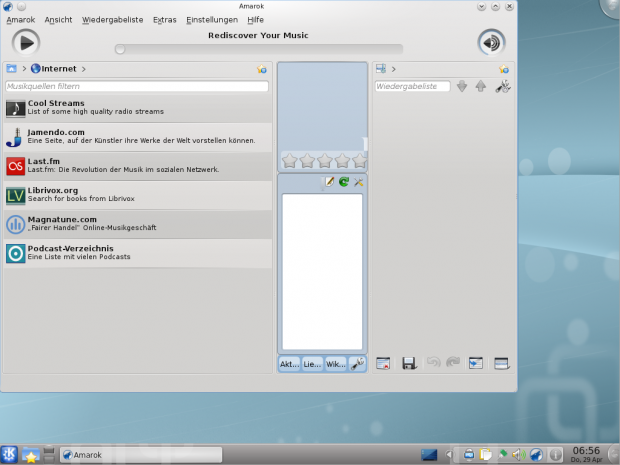Screen dimensions: 620x465
Task: Switch to the Lie... context applet tab
Action: pyautogui.click(x=312, y=364)
